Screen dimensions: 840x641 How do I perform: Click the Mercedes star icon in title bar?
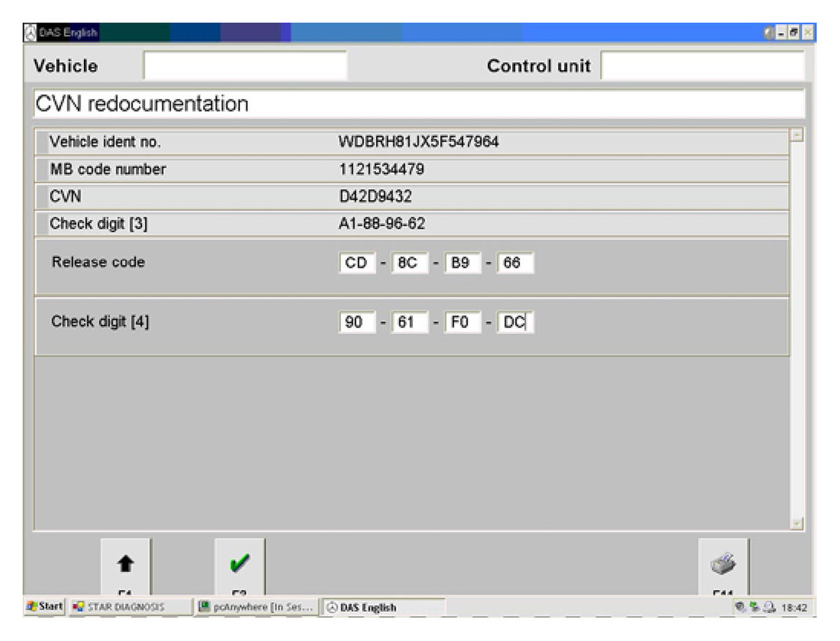tap(30, 32)
